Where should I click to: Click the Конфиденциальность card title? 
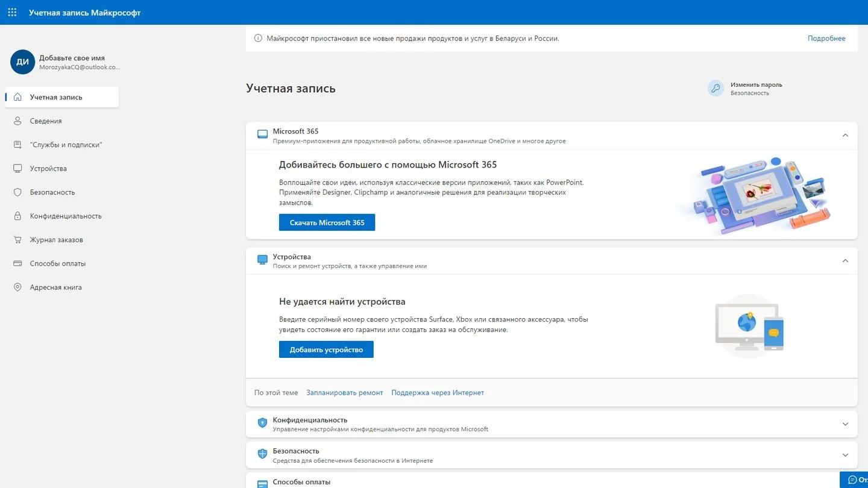pos(310,420)
